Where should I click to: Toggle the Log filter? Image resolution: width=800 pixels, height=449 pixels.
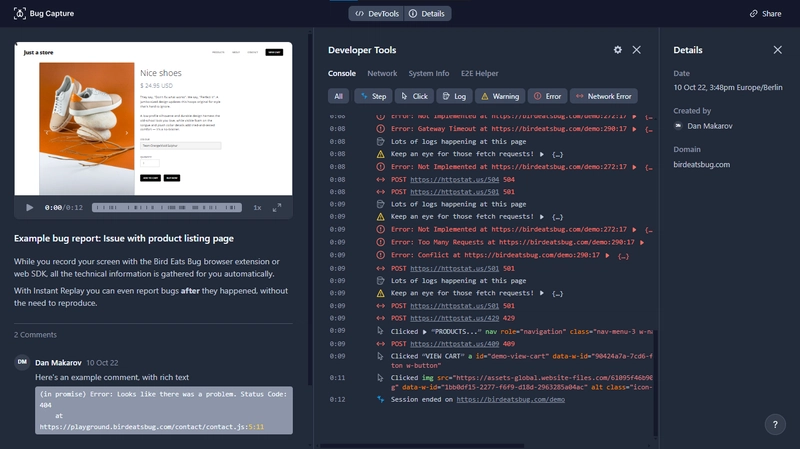pyautogui.click(x=454, y=96)
